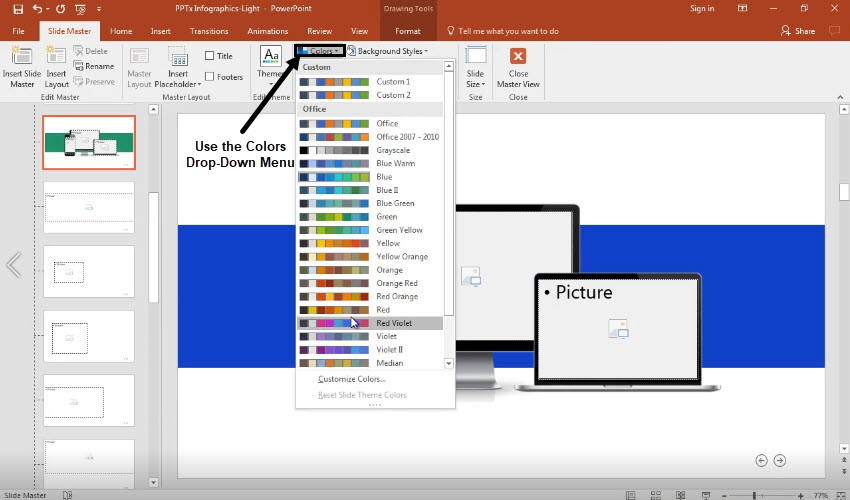Move the zoom slider handle
Viewport: 850px width, 500px height.
pyautogui.click(x=754, y=496)
